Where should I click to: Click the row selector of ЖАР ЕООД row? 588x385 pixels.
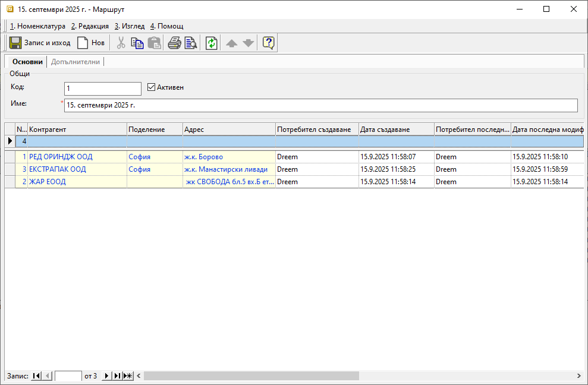point(10,181)
